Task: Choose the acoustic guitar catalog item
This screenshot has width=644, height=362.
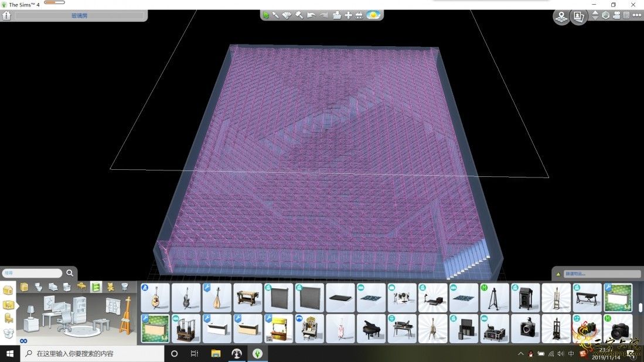Action: 155,297
